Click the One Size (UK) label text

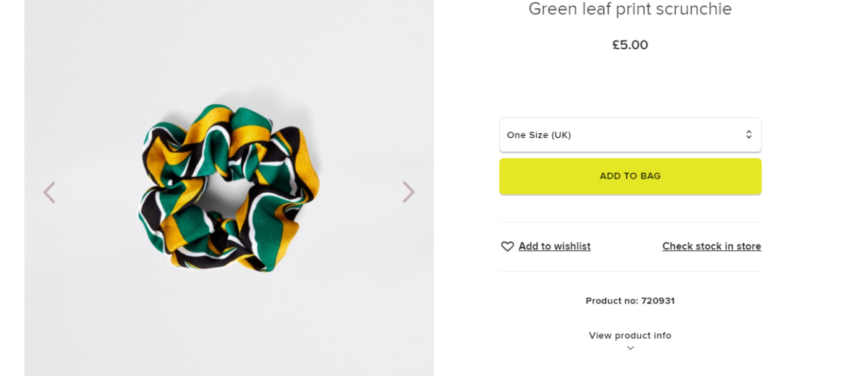point(539,135)
